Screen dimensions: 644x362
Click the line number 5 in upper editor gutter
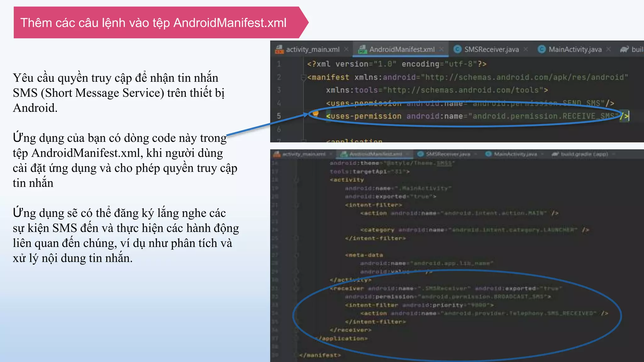click(279, 116)
